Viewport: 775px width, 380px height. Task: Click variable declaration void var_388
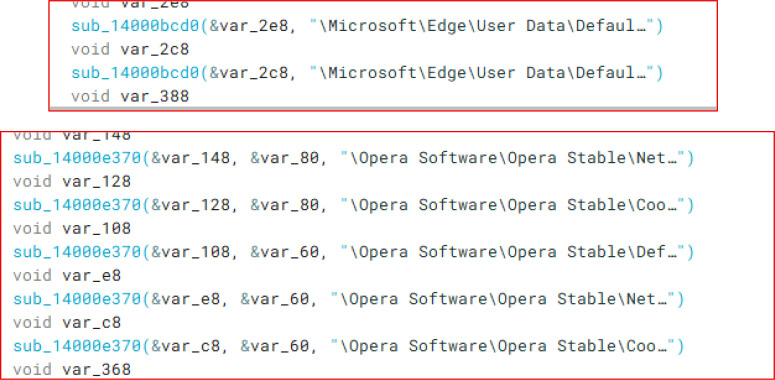pos(130,96)
